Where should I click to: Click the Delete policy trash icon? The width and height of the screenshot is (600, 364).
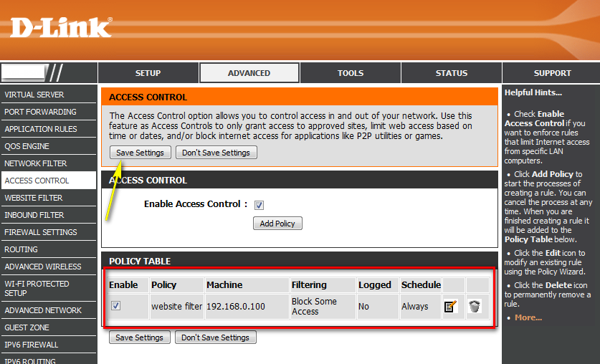point(475,307)
